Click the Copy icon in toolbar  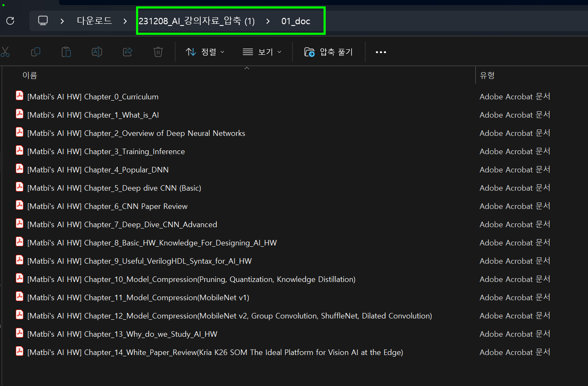pyautogui.click(x=36, y=52)
